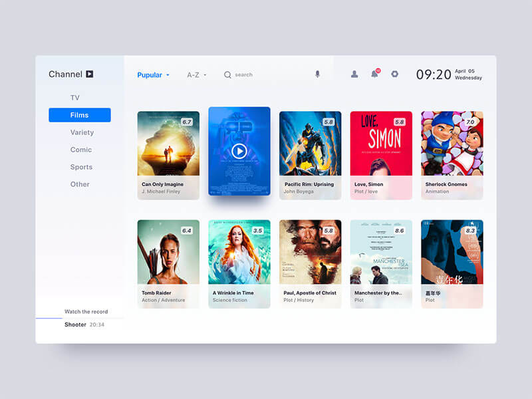532x399 pixels.
Task: Resume the Shooter watch record
Action: [x=84, y=325]
